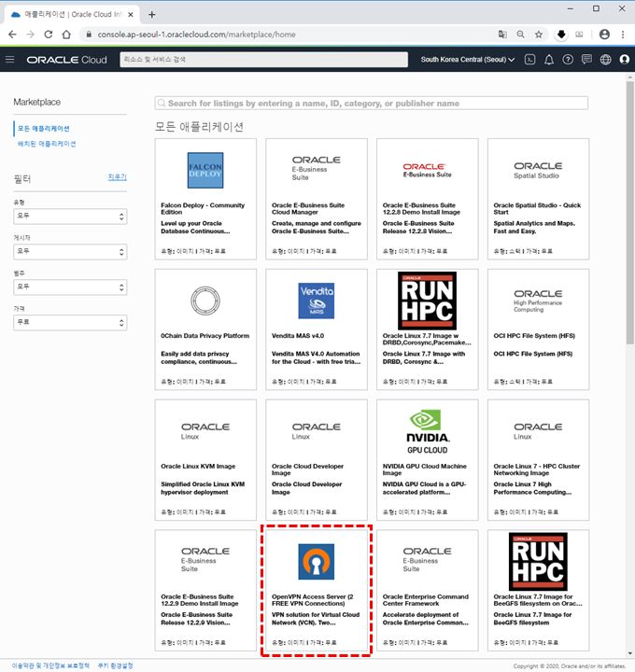Reload the page with refresh icon

pyautogui.click(x=48, y=35)
